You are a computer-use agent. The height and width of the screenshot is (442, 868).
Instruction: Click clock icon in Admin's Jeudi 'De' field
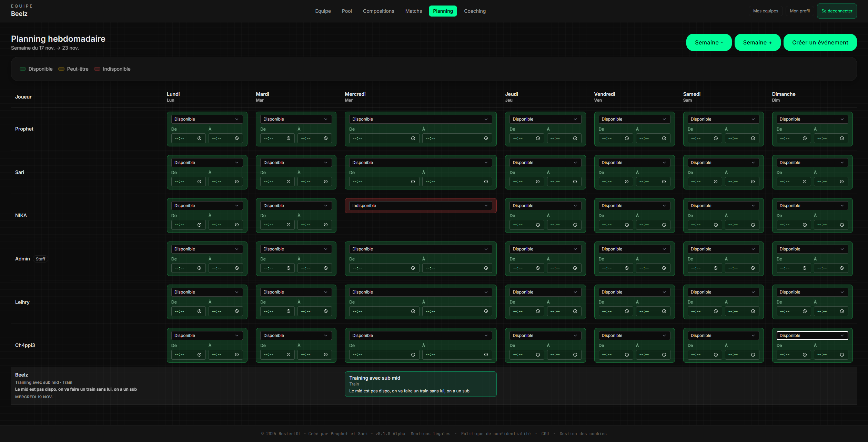click(x=538, y=268)
